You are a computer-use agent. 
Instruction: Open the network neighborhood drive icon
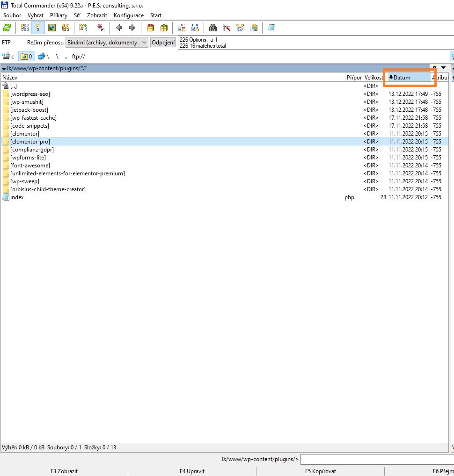(44, 57)
